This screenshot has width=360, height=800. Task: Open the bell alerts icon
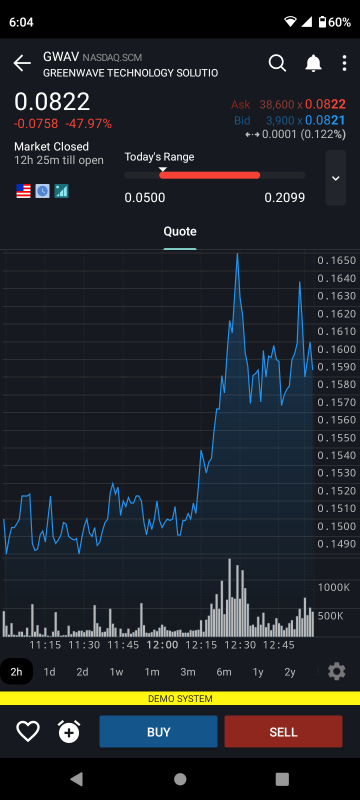(313, 63)
